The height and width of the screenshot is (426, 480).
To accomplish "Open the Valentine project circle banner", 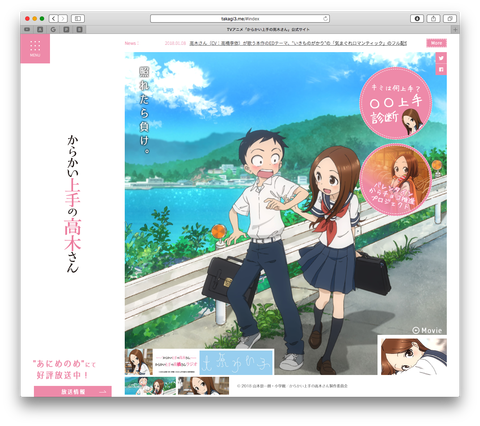I will [396, 179].
